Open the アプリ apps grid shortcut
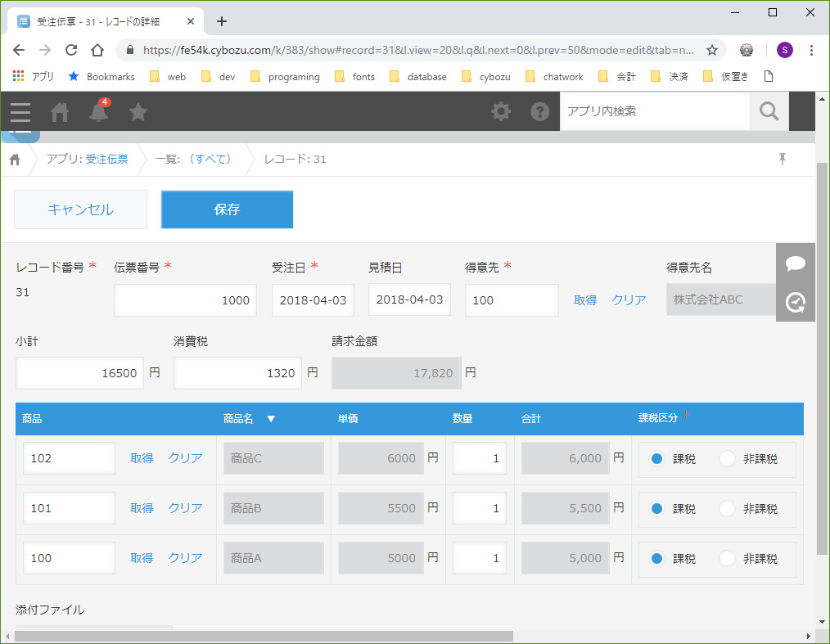 (33, 77)
